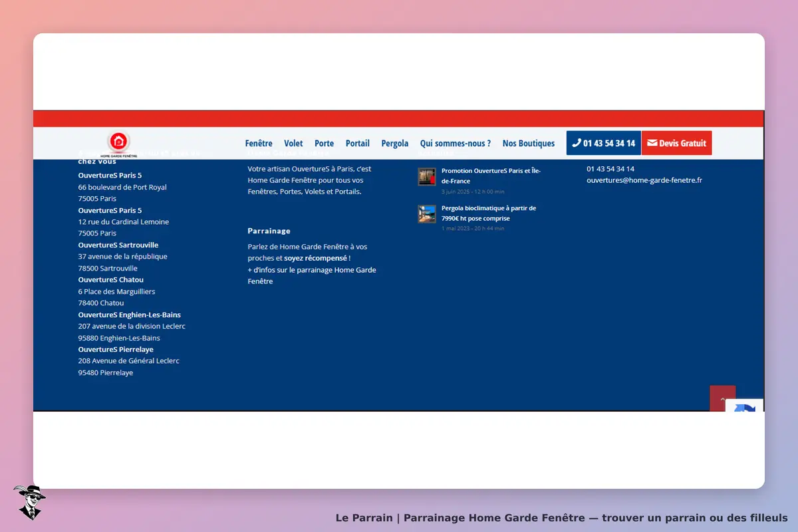Image resolution: width=798 pixels, height=532 pixels.
Task: Open the Pergola bioclimatique article thumbnail
Action: (427, 214)
